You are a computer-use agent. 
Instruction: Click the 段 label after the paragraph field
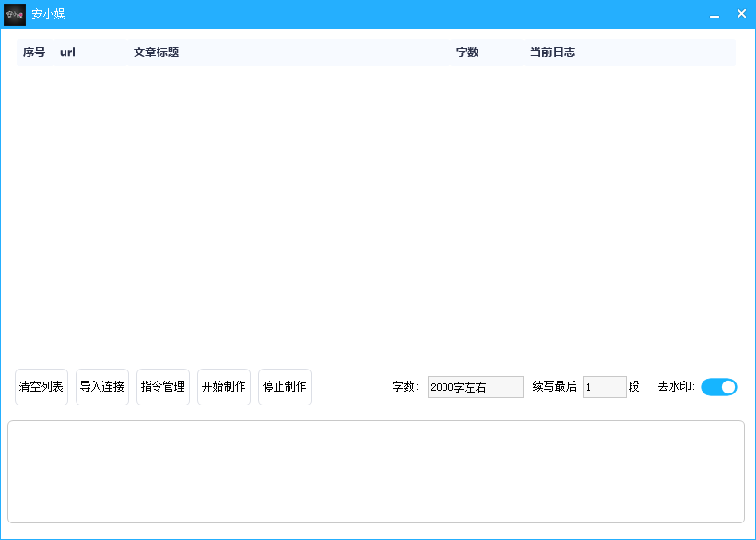tap(634, 387)
